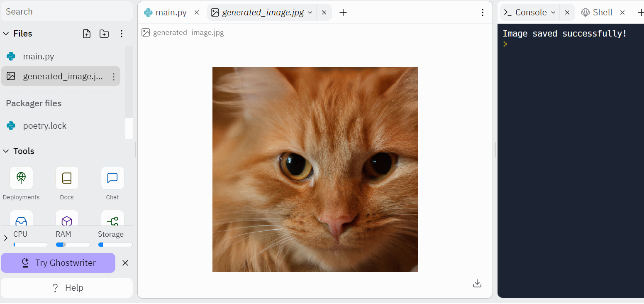This screenshot has width=644, height=304.
Task: Click the Files panel vertical scrollbar
Action: (129, 82)
